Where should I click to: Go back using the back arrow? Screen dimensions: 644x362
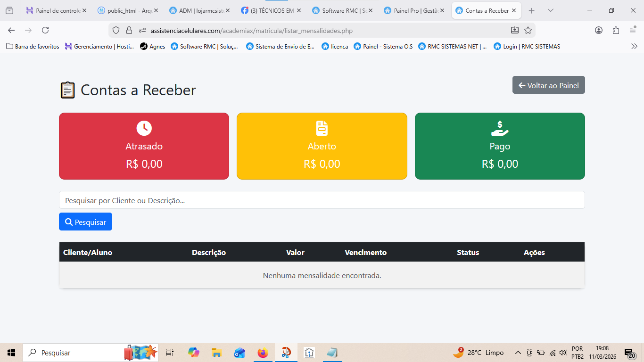pyautogui.click(x=11, y=30)
